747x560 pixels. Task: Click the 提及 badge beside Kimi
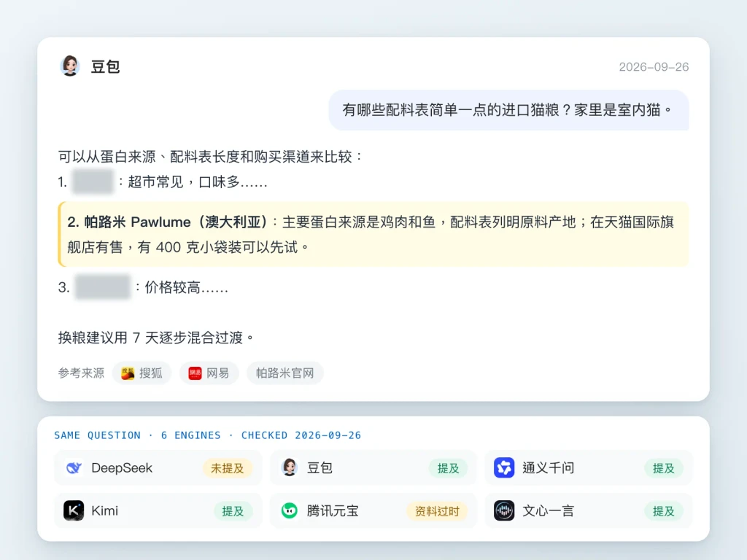click(233, 511)
